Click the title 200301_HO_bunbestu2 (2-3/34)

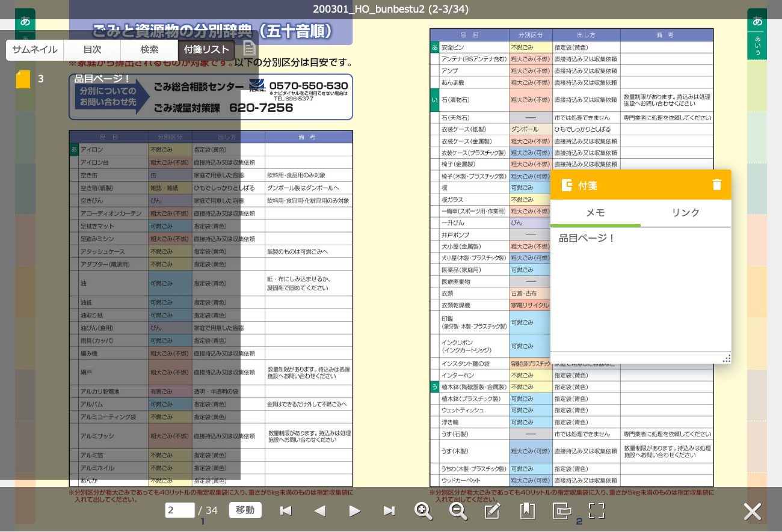(x=391, y=9)
